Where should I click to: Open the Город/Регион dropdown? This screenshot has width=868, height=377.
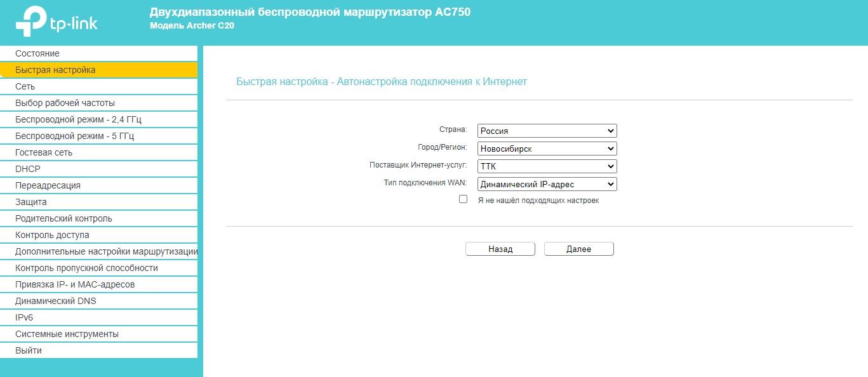547,149
